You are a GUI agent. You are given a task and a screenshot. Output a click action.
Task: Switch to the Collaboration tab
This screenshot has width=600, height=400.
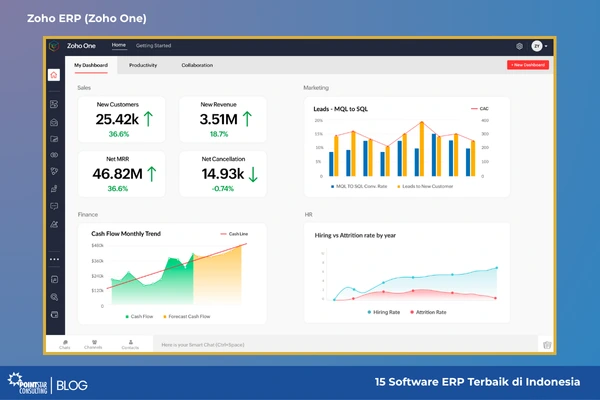tap(197, 65)
